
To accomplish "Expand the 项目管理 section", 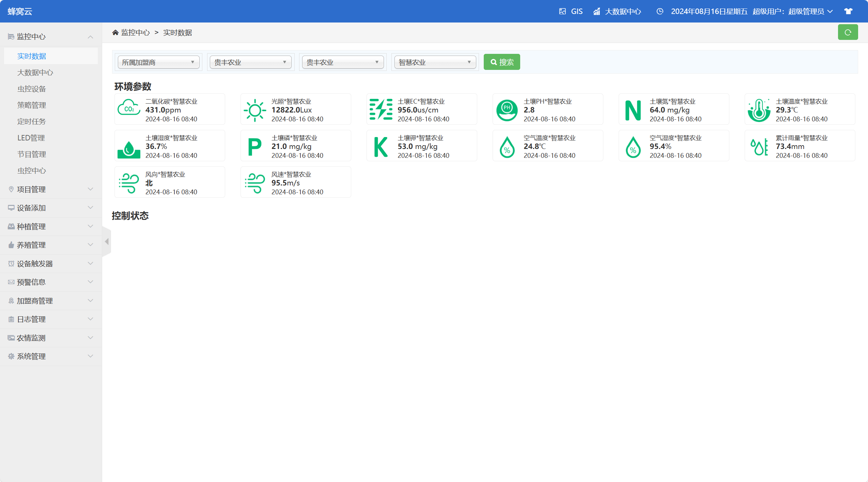I will [51, 189].
